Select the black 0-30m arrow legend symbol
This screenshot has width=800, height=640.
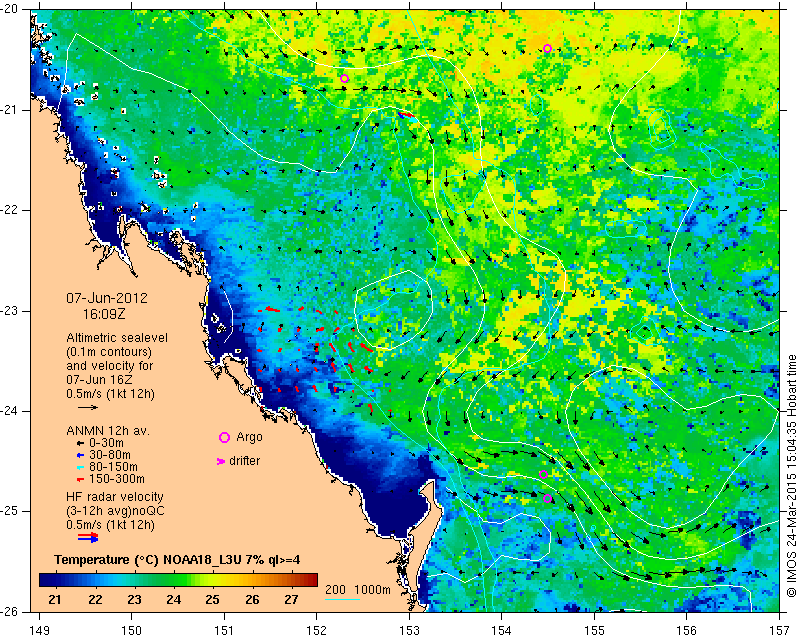tap(80, 443)
